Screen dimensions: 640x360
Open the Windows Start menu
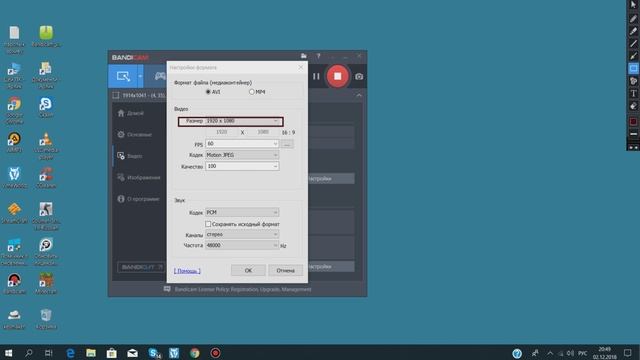[x=8, y=353]
